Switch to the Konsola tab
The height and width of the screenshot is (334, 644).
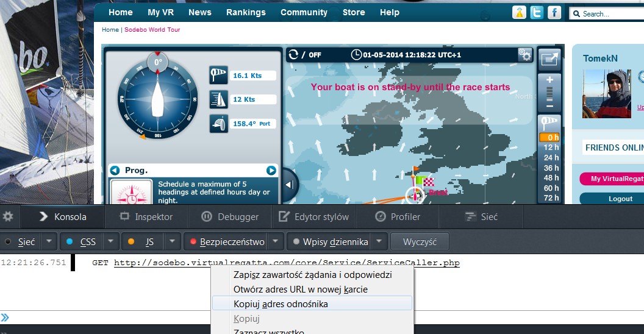coord(62,216)
